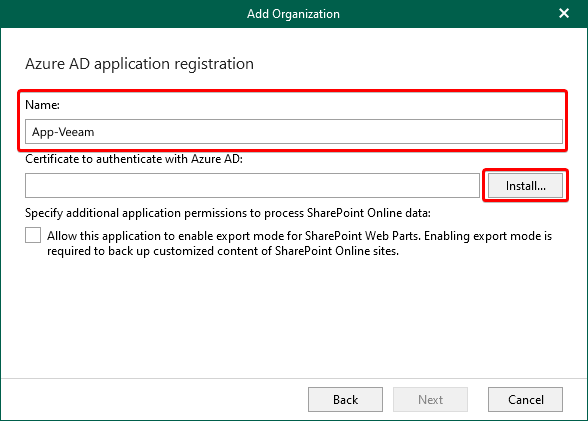
Task: Enable the SharePoint Web Parts export checkbox
Action: point(33,235)
